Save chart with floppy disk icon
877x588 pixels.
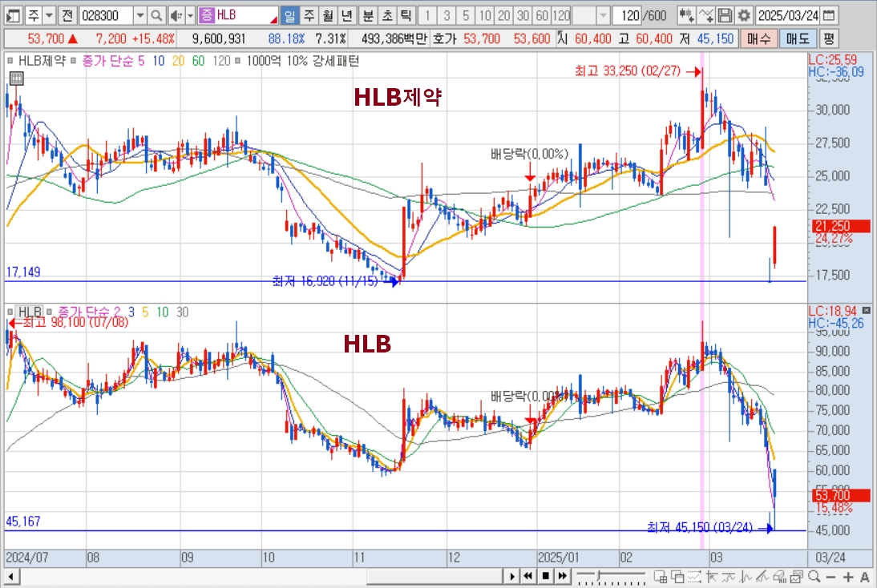[725, 16]
